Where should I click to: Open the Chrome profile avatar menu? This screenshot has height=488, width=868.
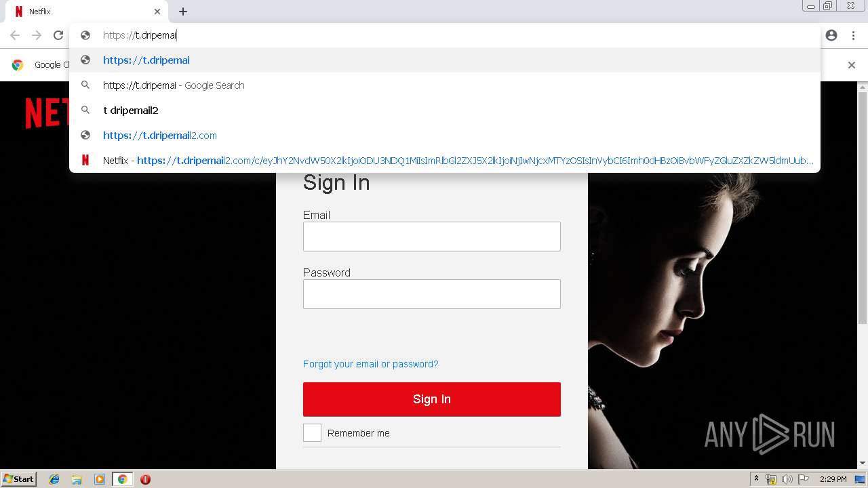(831, 35)
